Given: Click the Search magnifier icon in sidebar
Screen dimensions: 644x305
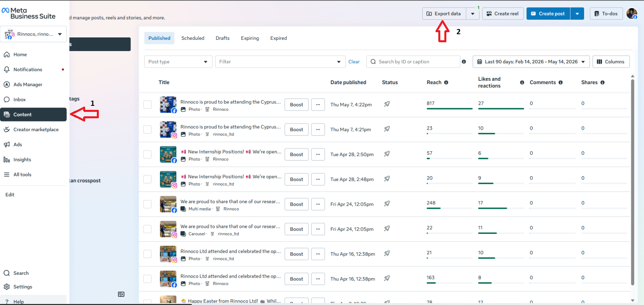Looking at the screenshot, I should click(x=7, y=273).
